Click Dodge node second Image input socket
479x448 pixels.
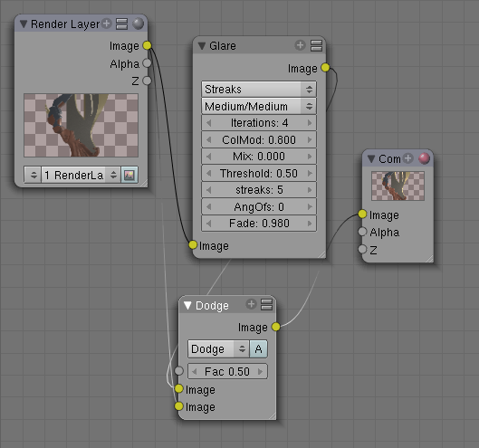click(x=178, y=406)
